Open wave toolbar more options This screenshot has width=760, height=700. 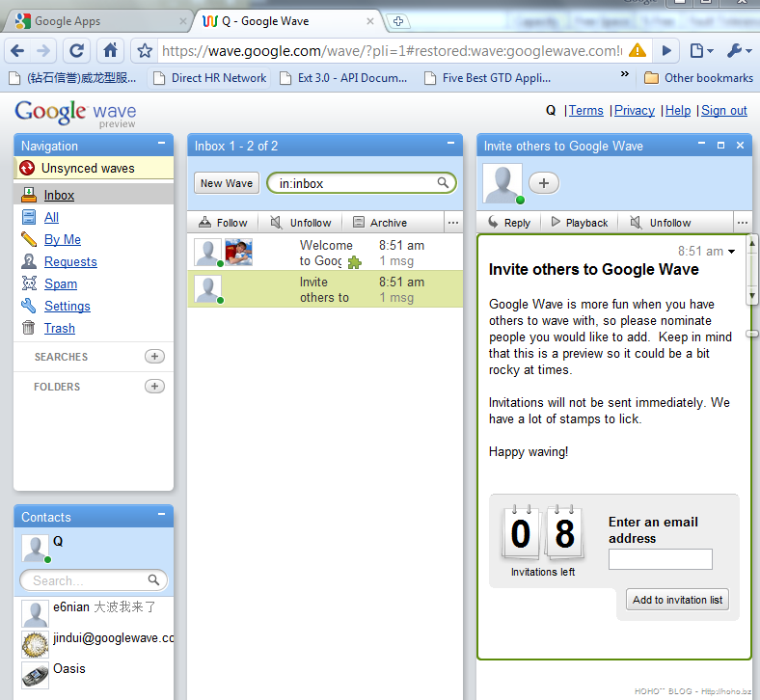(x=743, y=223)
